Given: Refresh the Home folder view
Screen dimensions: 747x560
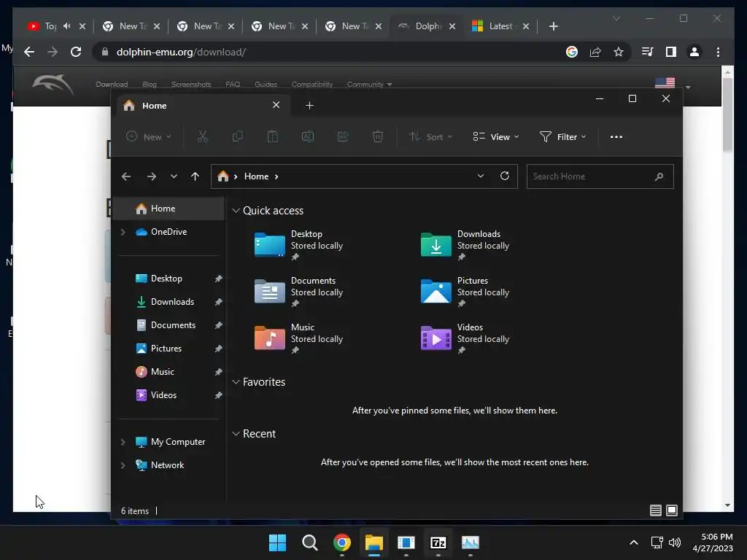Looking at the screenshot, I should [505, 176].
